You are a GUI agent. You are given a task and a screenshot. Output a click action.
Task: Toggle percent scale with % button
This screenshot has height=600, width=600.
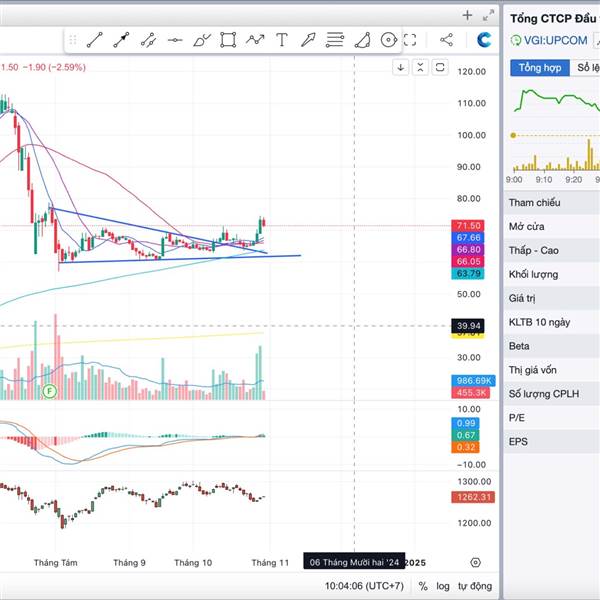[423, 586]
